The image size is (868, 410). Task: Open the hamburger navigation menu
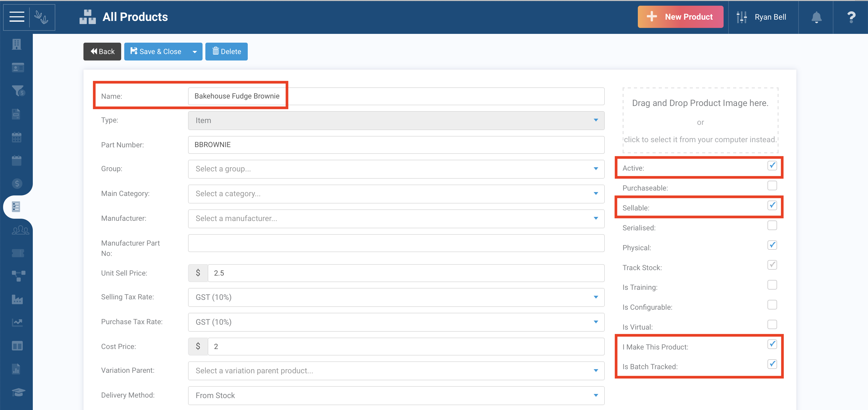[17, 17]
